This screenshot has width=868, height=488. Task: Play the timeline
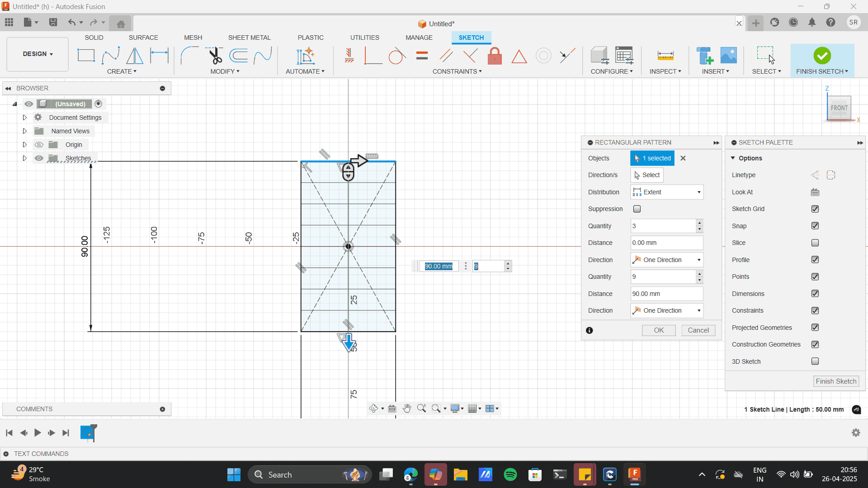pyautogui.click(x=38, y=433)
